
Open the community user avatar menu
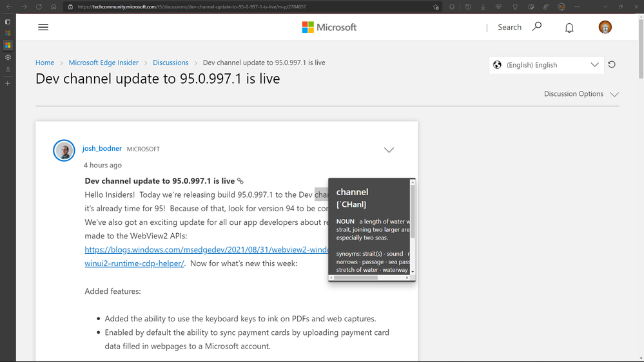pos(605,27)
